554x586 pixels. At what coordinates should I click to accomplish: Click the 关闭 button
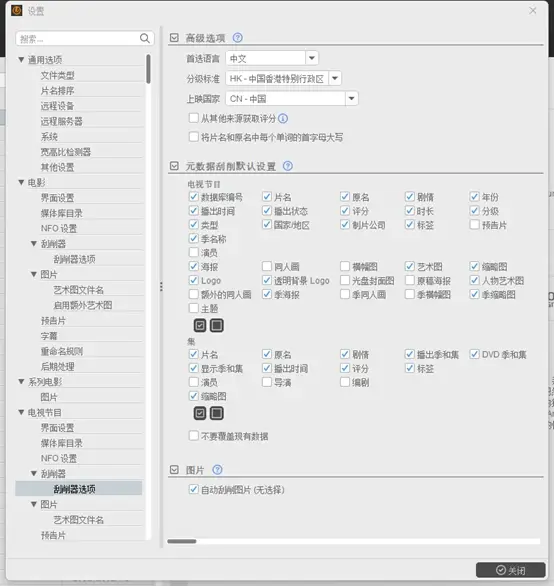pos(511,570)
